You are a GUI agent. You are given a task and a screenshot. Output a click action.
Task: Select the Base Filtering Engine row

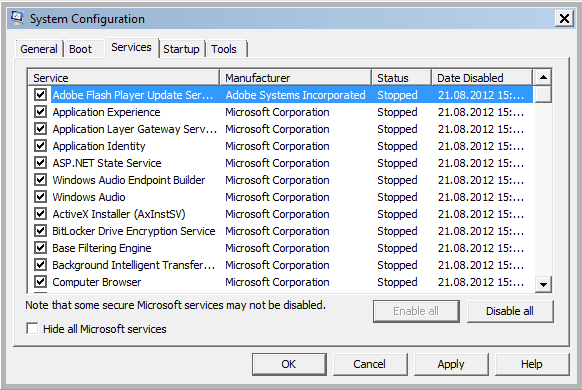(x=281, y=248)
